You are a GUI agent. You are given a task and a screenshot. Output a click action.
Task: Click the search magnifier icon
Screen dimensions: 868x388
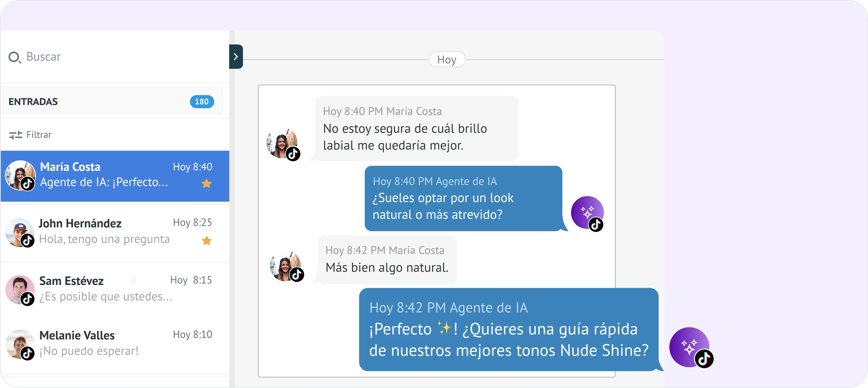click(15, 57)
